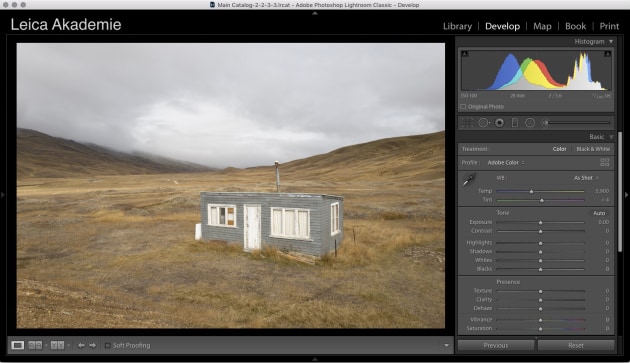Open the Library module
630x363 pixels.
pyautogui.click(x=457, y=26)
